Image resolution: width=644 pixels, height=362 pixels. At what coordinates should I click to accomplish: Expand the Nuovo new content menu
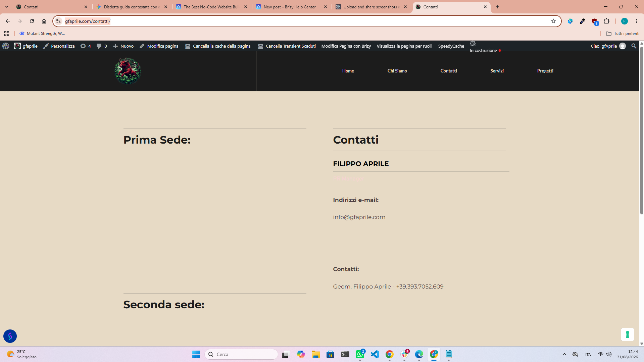tap(123, 46)
